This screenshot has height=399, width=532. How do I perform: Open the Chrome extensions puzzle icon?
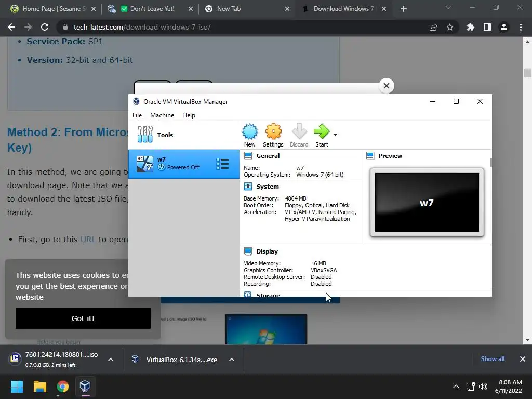pyautogui.click(x=471, y=27)
